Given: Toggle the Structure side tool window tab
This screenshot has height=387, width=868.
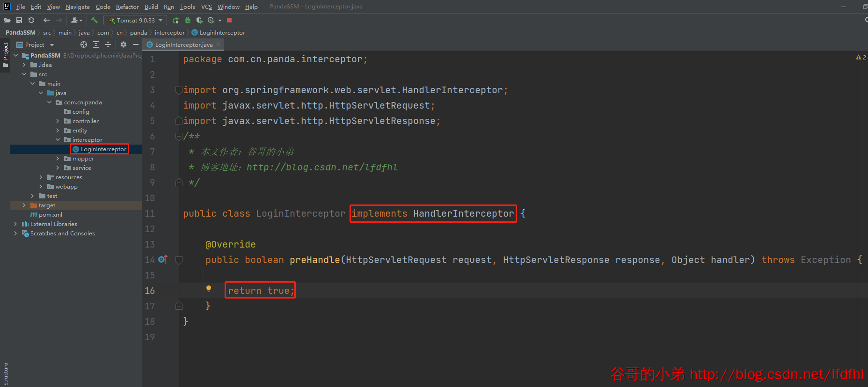Looking at the screenshot, I should 5,373.
